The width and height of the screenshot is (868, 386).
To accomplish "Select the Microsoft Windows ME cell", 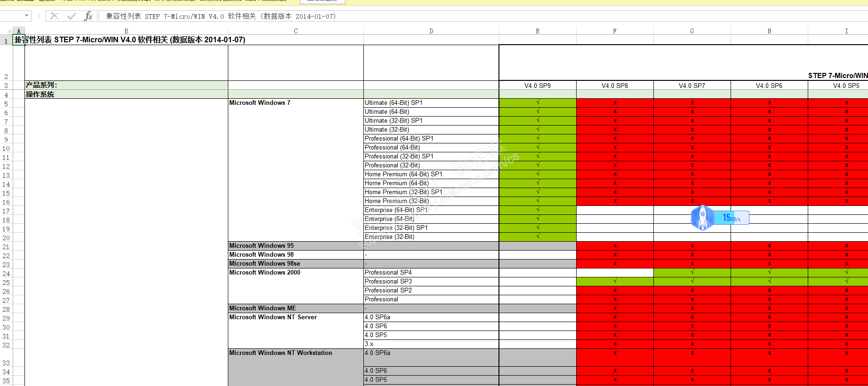I will 296,308.
